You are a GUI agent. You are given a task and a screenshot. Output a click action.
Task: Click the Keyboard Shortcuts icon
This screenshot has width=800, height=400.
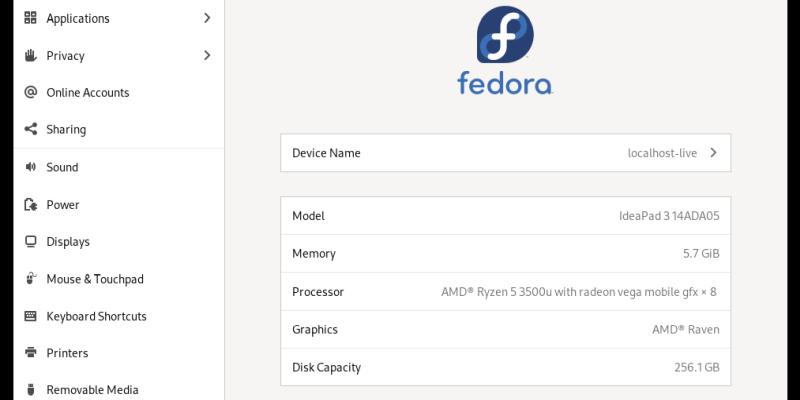[x=30, y=316]
